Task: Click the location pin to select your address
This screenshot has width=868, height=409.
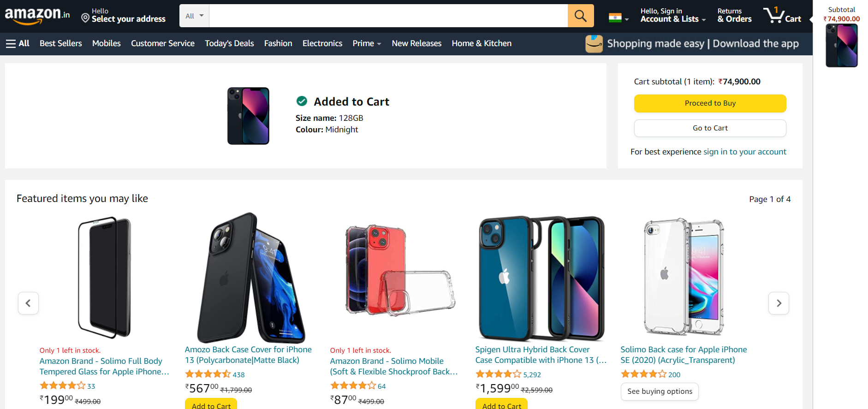Action: tap(85, 18)
